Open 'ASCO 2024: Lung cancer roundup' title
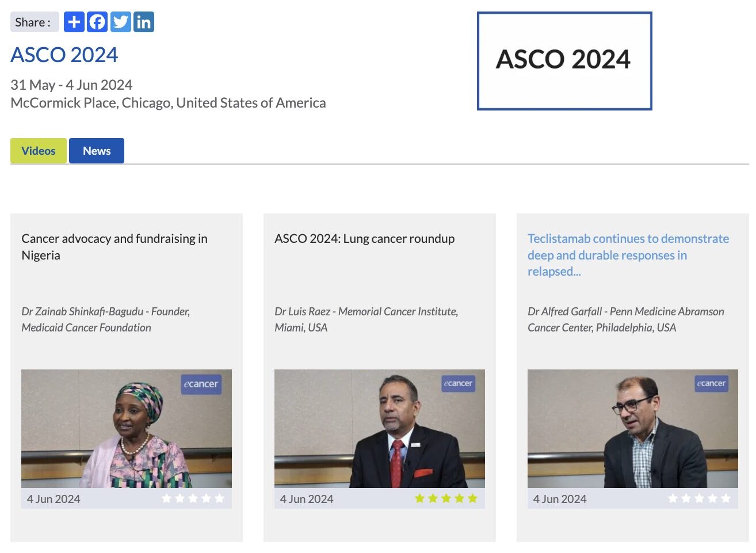Image resolution: width=756 pixels, height=553 pixels. (364, 239)
